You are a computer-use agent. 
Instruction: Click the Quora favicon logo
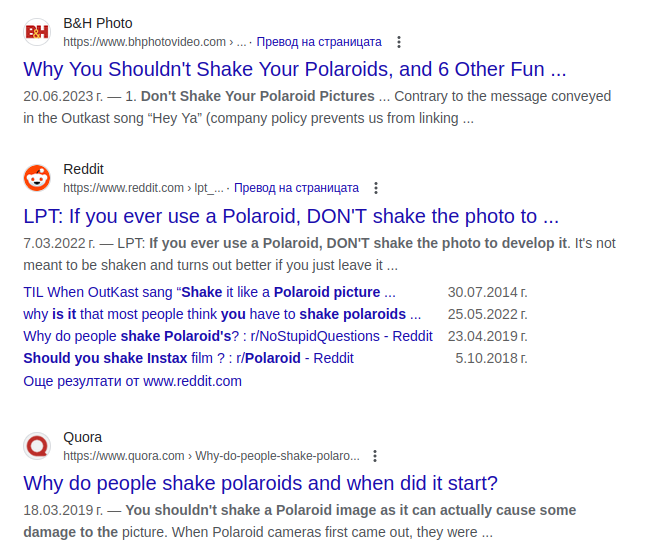(37, 446)
